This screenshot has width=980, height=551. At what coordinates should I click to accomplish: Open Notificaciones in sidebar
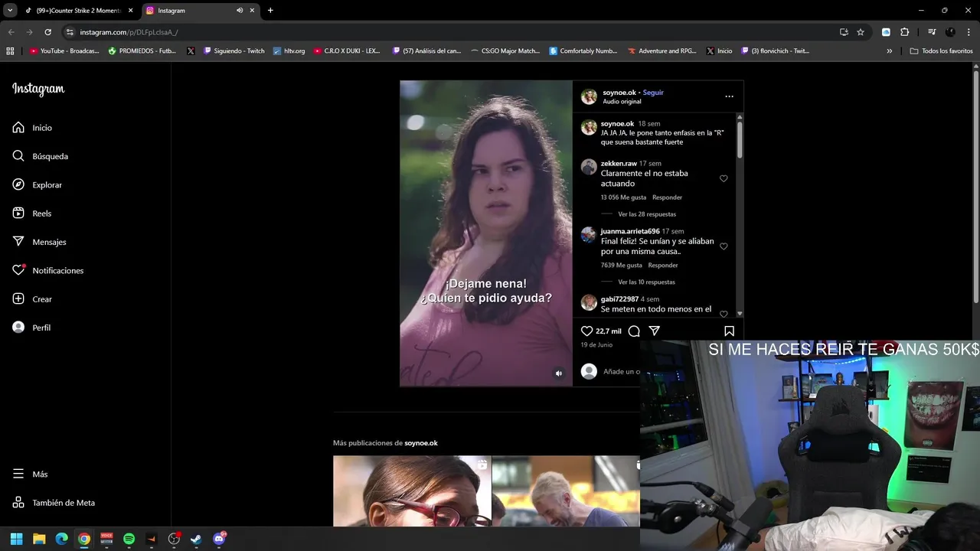point(48,270)
